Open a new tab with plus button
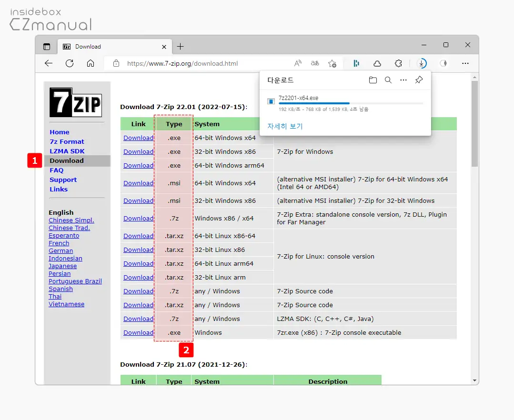The width and height of the screenshot is (514, 420). [180, 47]
